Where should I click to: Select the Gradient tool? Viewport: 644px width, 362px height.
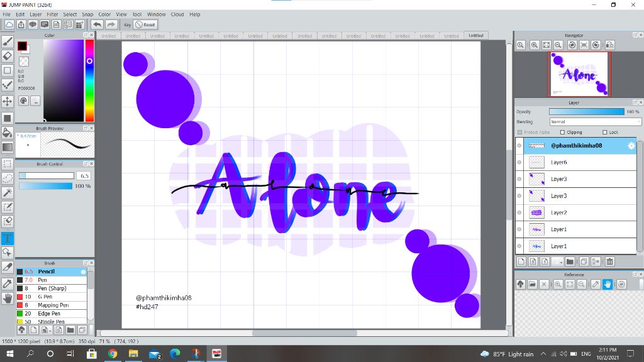coord(8,147)
